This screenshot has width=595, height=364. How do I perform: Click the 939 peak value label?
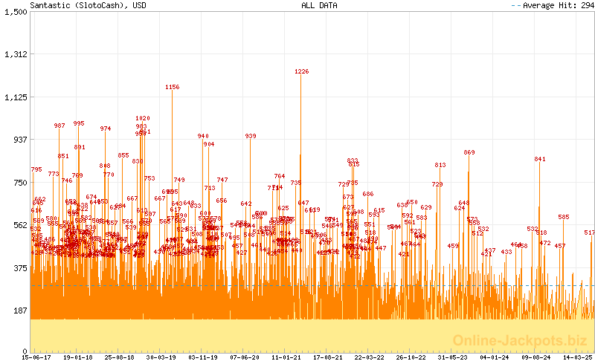[251, 136]
